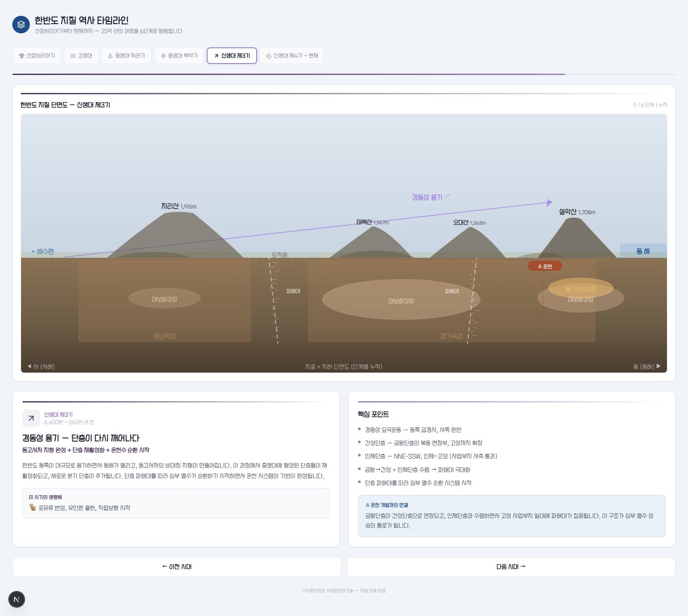This screenshot has height=616, width=688.
Task: Open the 신생대 제4기 ~ 현재 tab
Action: coord(292,56)
